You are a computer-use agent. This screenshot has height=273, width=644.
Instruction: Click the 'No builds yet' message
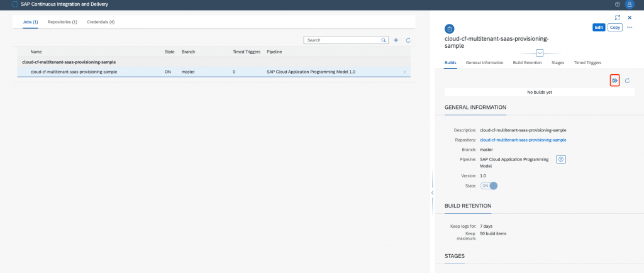pyautogui.click(x=540, y=92)
